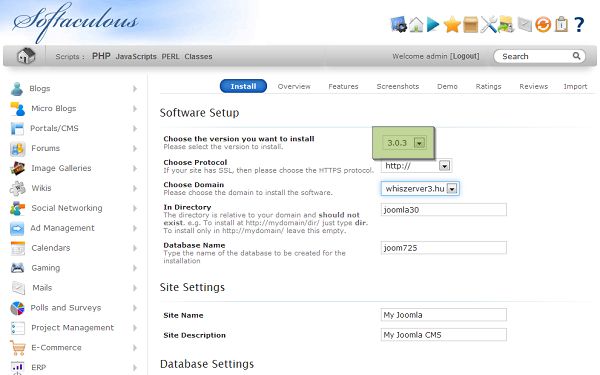The width and height of the screenshot is (600, 375).
Task: Click the Micro Blogs category icon
Action: coord(18,109)
